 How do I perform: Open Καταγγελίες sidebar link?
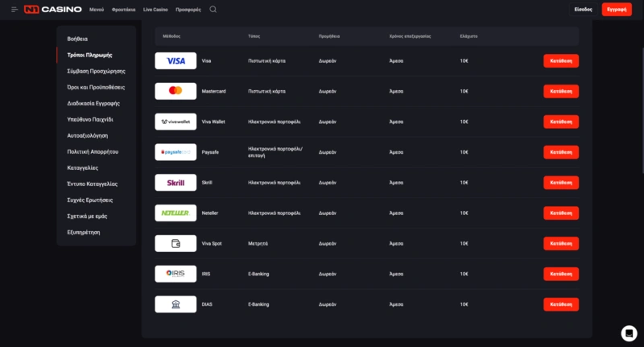(x=83, y=167)
